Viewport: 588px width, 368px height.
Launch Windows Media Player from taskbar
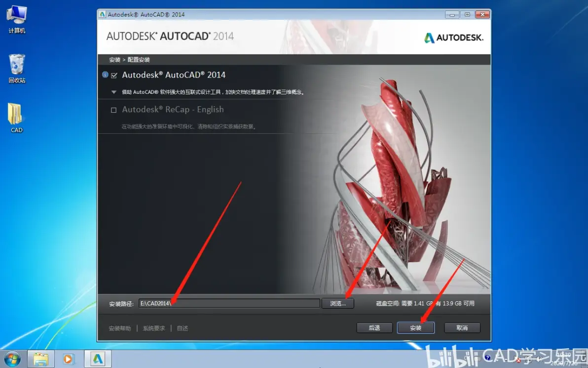click(x=69, y=360)
